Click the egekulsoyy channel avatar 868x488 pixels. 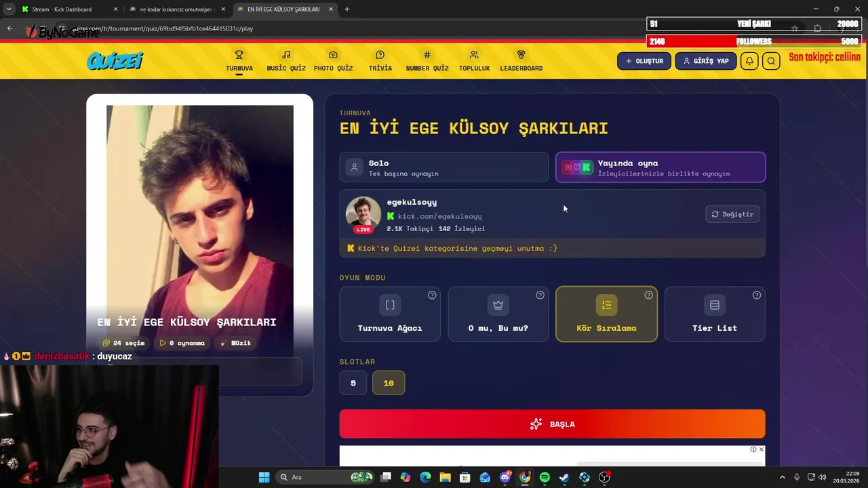click(363, 213)
